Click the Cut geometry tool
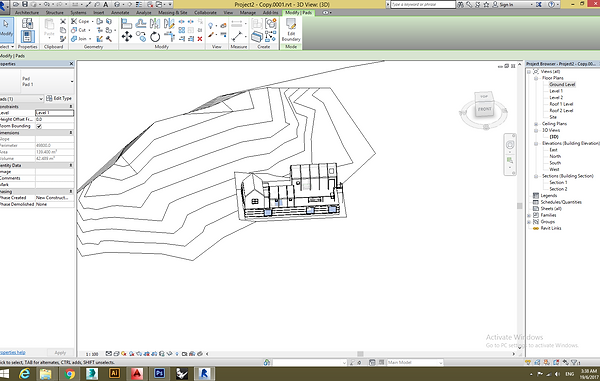Image resolution: width=600 pixels, height=381 pixels. (79, 30)
